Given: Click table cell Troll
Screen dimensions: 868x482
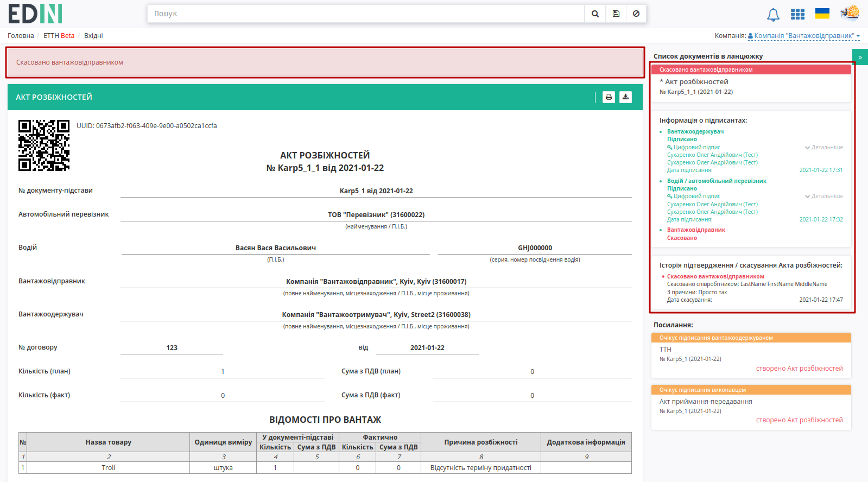Looking at the screenshot, I should [108, 468].
